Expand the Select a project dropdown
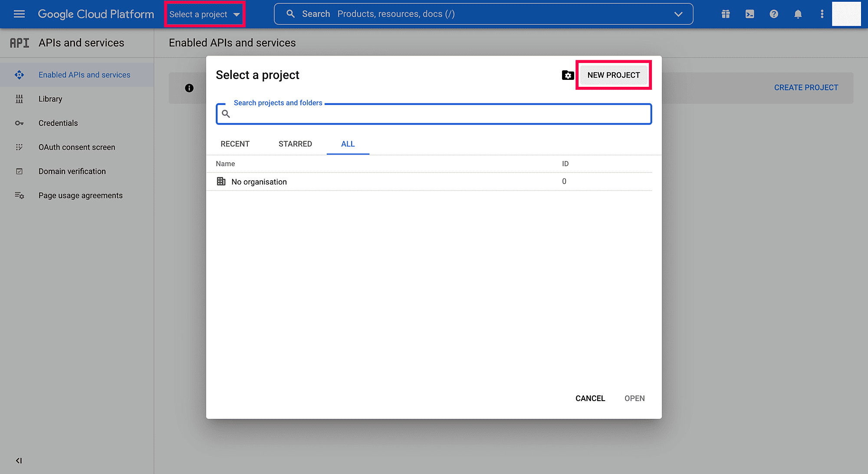The image size is (868, 474). point(204,14)
